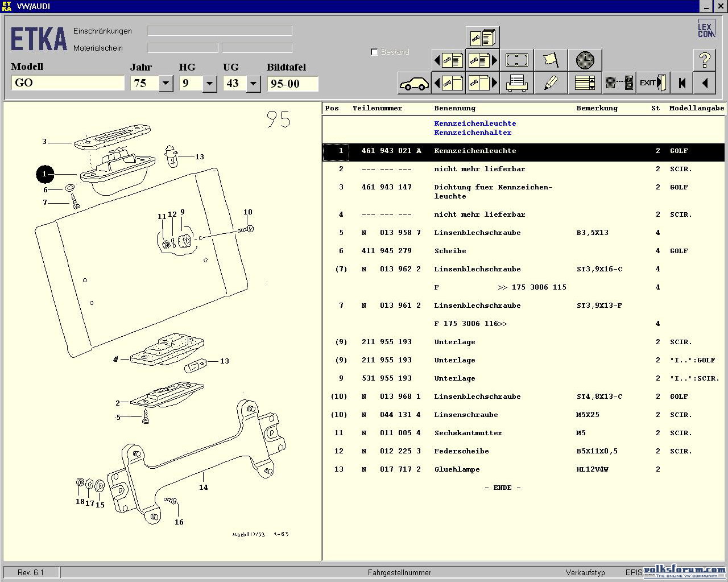Toggle the Bestand checkbox
This screenshot has width=728, height=582.
click(x=374, y=52)
